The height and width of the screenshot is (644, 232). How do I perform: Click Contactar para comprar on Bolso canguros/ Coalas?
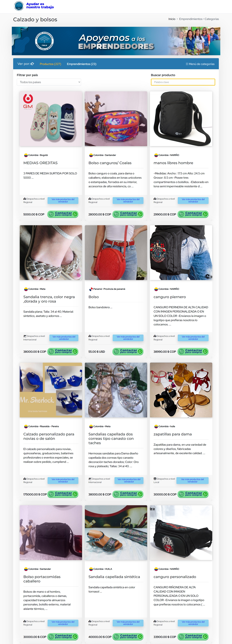point(128,214)
